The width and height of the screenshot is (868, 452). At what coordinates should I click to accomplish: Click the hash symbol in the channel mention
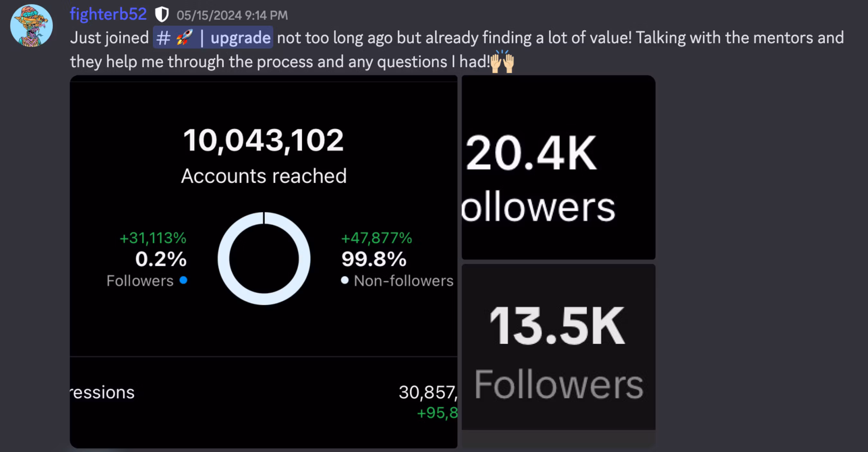tap(163, 38)
